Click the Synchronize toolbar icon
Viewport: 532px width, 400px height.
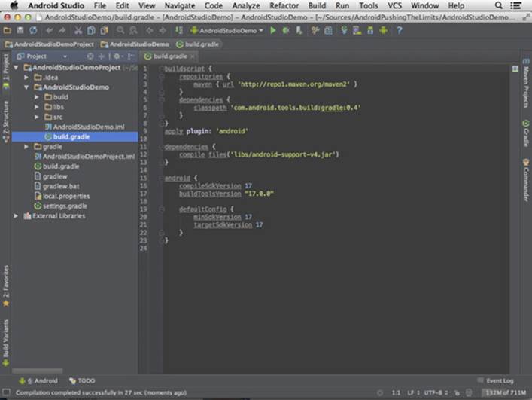point(33,31)
